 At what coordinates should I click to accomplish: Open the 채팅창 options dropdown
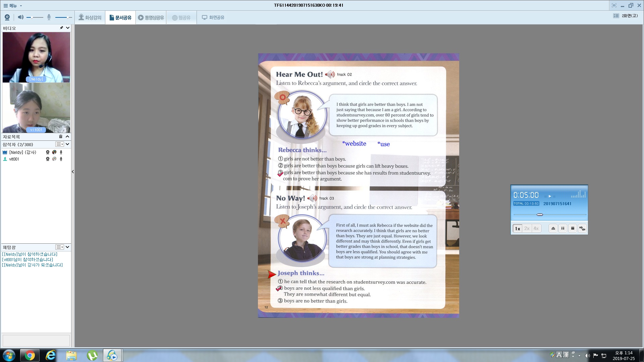point(60,247)
